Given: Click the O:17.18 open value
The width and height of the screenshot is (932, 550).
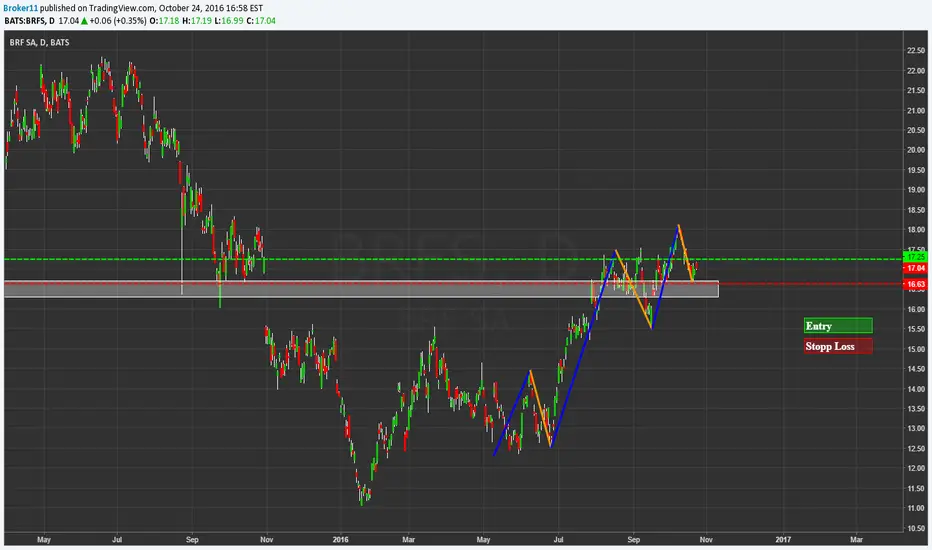Looking at the screenshot, I should (x=164, y=21).
